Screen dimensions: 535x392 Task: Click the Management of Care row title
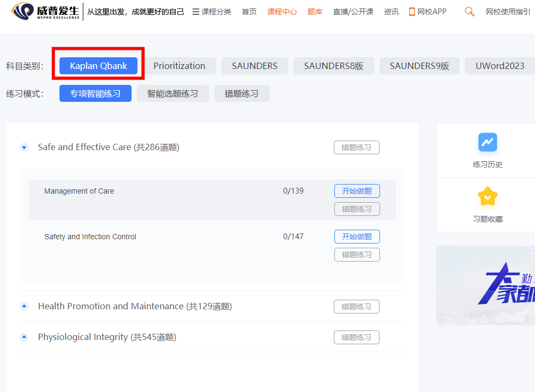(79, 191)
